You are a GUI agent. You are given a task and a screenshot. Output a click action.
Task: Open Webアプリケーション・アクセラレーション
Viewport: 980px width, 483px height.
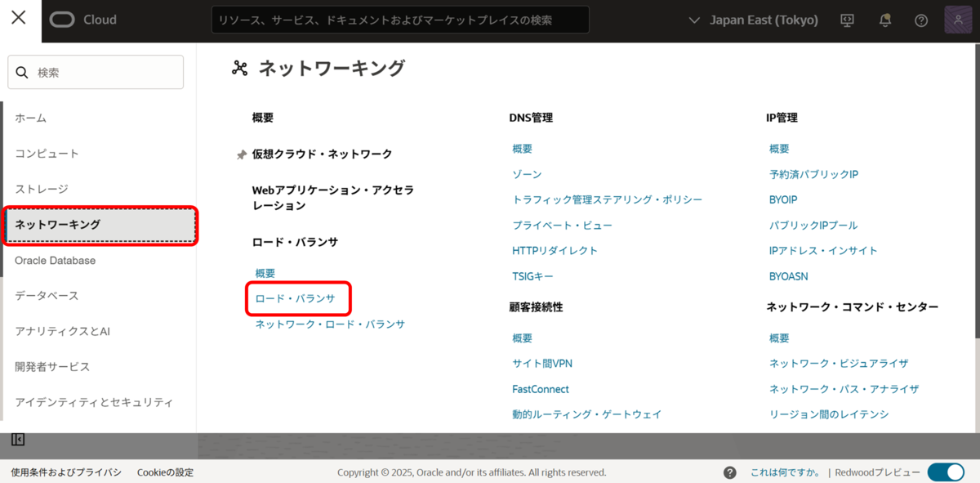click(x=332, y=198)
